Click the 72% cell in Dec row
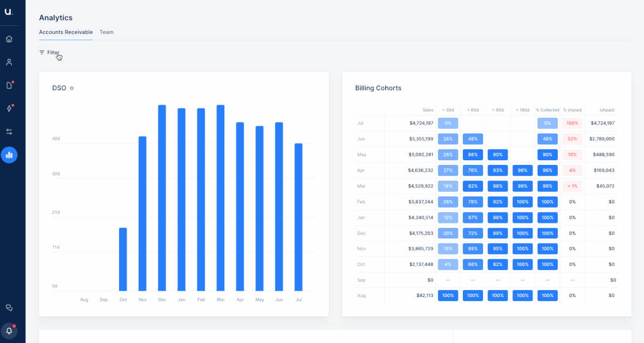The width and height of the screenshot is (644, 343). (x=473, y=233)
